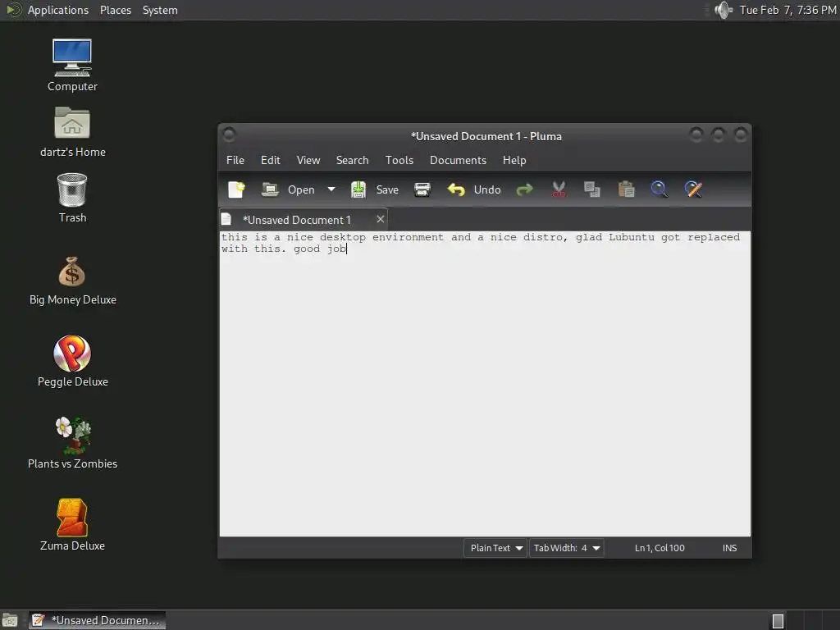Expand the Open recent files arrow
This screenshot has height=630, width=840.
(331, 189)
